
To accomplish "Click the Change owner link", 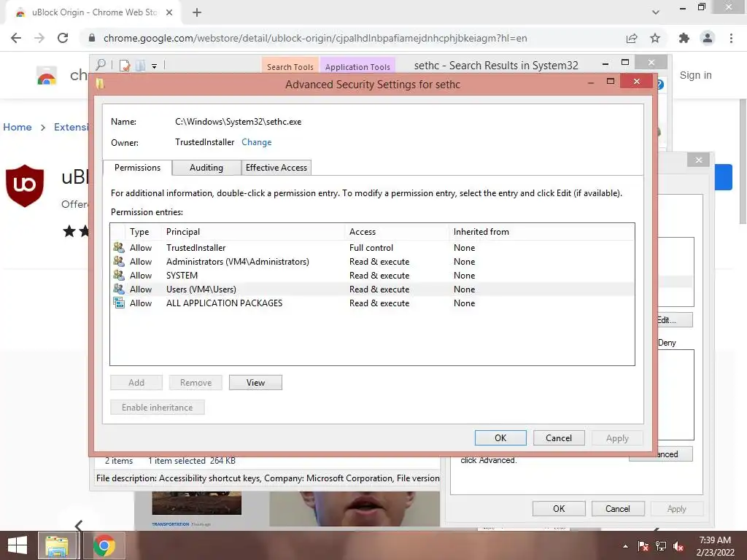I will [256, 142].
